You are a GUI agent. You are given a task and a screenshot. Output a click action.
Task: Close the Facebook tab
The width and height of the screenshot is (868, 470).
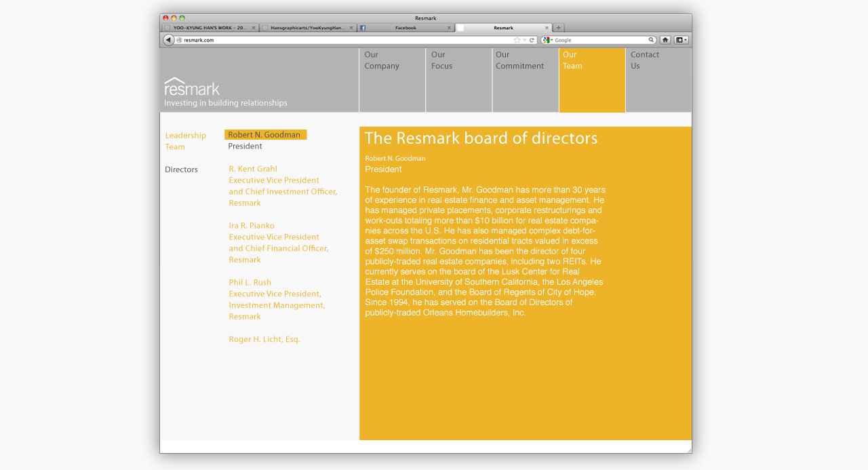(449, 28)
